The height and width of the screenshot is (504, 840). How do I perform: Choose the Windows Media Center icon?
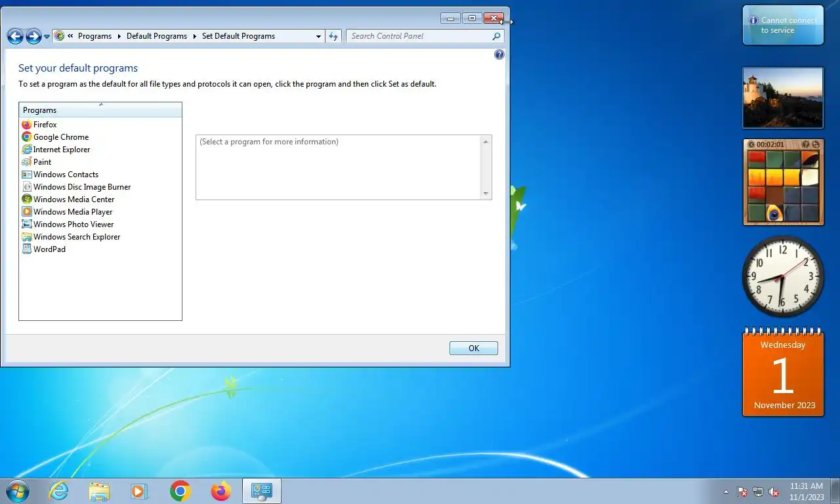point(27,199)
